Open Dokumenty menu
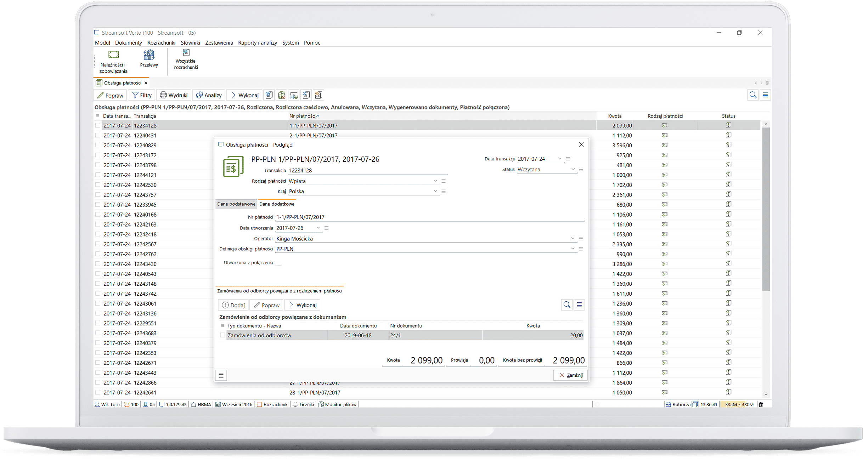868x472 pixels. click(x=129, y=43)
